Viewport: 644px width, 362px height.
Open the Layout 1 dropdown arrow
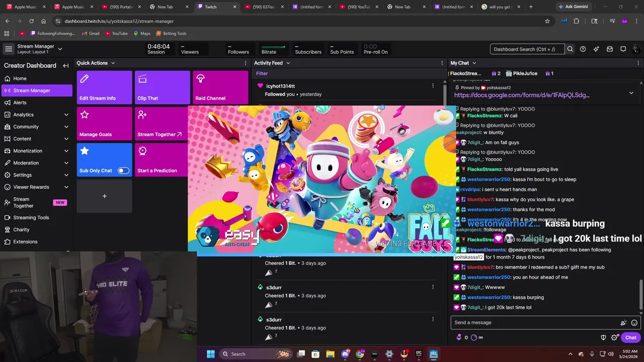click(x=60, y=49)
